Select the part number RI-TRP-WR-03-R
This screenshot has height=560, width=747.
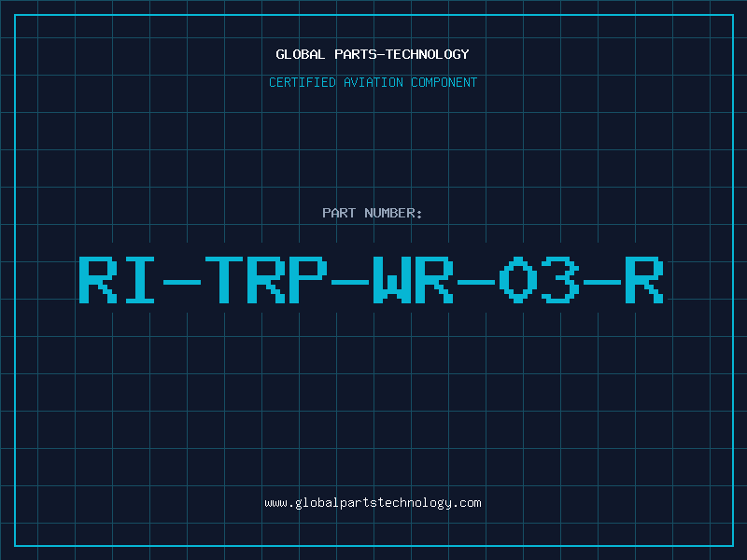click(371, 280)
